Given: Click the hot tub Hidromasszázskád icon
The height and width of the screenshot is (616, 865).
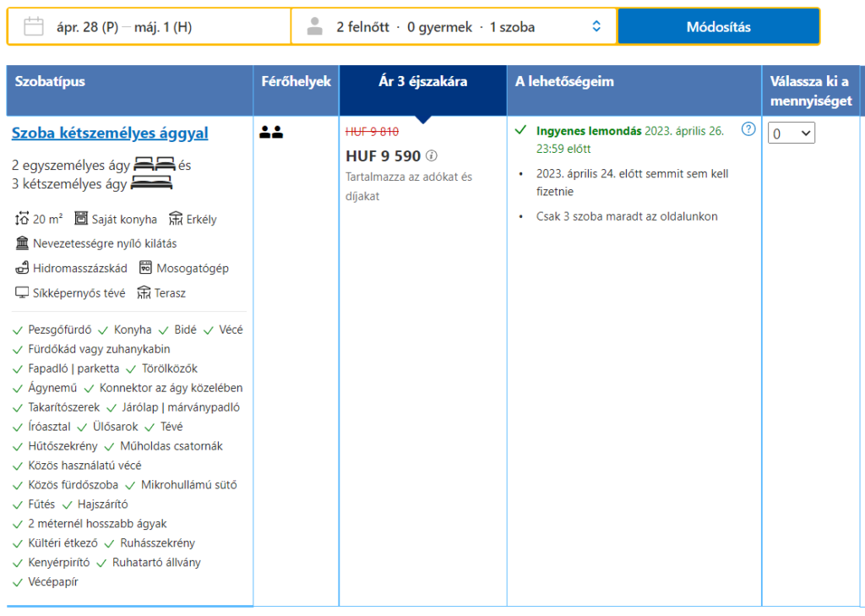Looking at the screenshot, I should coord(22,268).
